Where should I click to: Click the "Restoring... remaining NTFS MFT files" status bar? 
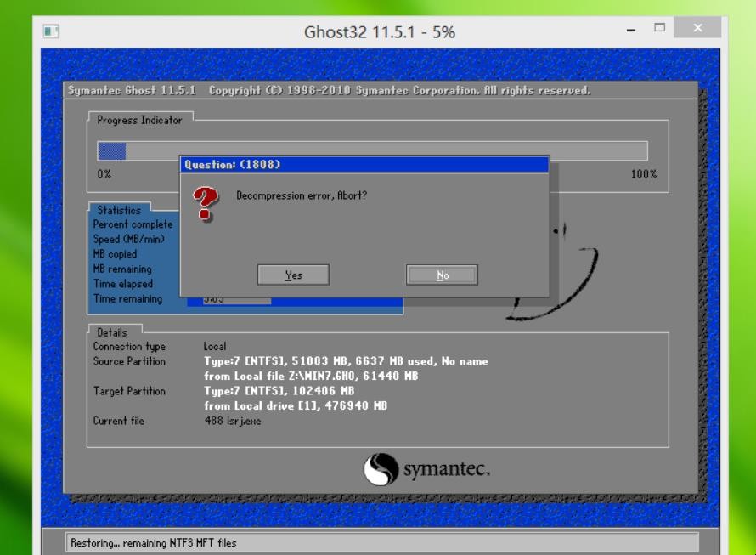point(382,543)
